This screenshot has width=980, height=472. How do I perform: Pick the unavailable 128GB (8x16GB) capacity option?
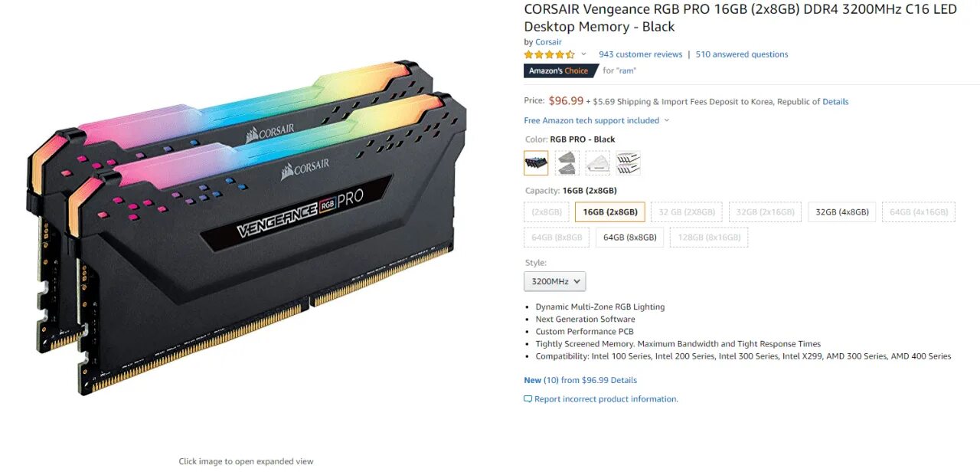[709, 238]
